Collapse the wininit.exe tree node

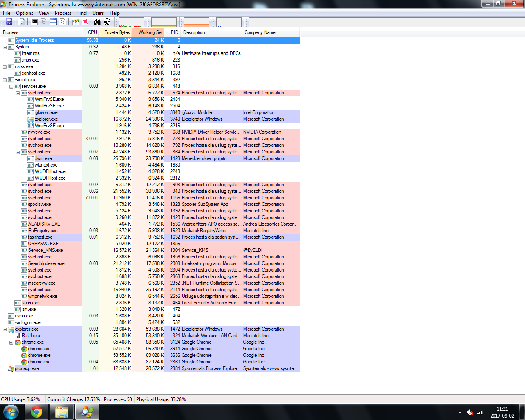coord(5,80)
